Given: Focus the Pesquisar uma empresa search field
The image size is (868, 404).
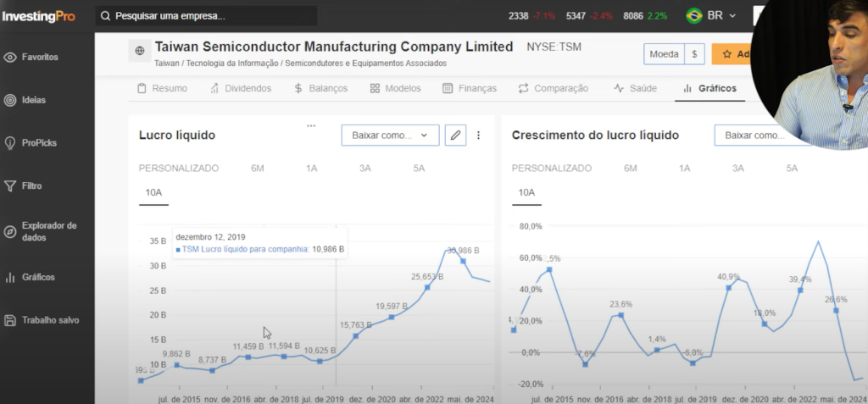Looking at the screenshot, I should pyautogui.click(x=206, y=16).
